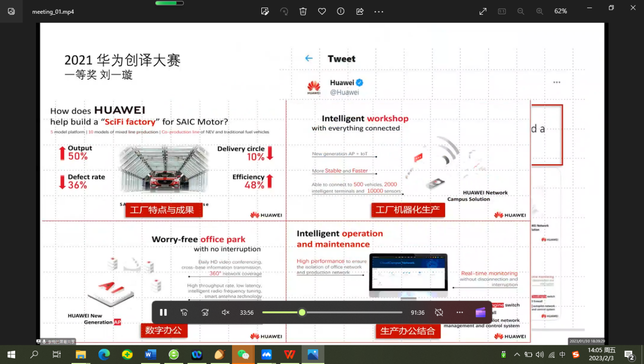Click the video progress slider handle

(x=302, y=313)
